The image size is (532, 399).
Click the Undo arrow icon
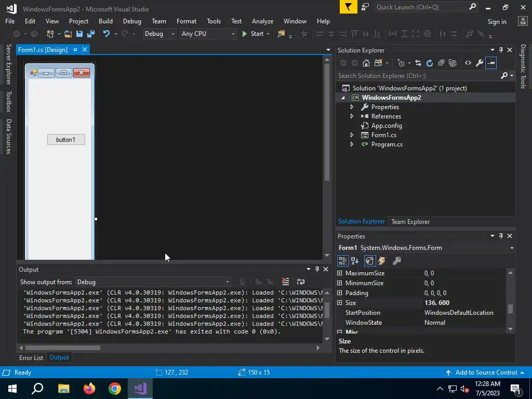(107, 34)
